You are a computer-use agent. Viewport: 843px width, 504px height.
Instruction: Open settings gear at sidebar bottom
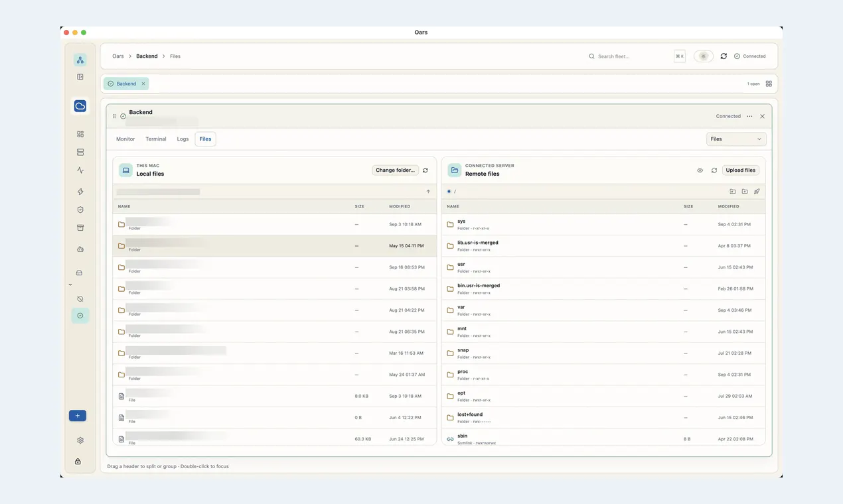click(80, 440)
